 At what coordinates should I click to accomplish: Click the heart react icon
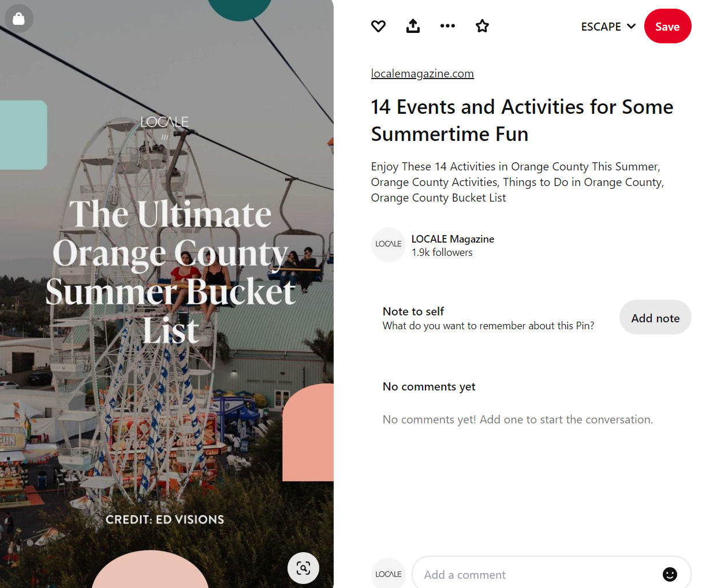pyautogui.click(x=378, y=26)
